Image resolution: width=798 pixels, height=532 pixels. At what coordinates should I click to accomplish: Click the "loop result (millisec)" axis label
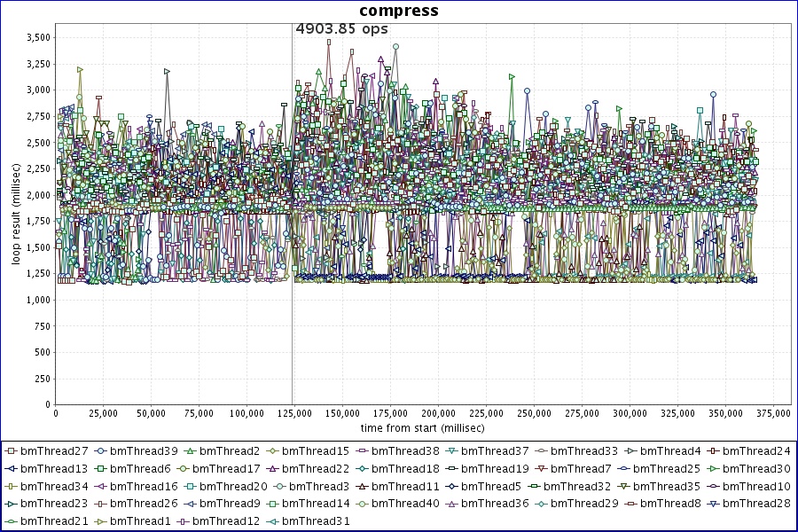coord(16,213)
